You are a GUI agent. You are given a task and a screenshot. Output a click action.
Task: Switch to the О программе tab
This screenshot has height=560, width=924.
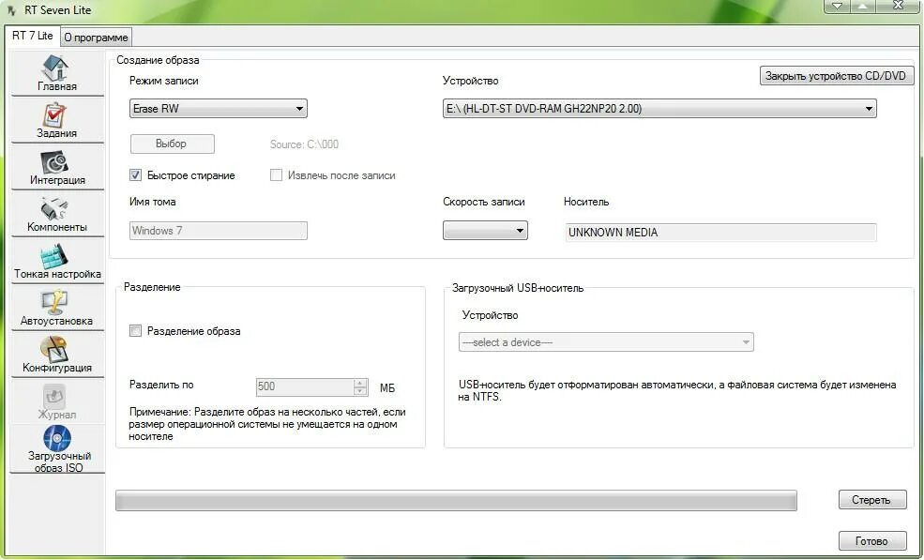point(96,38)
